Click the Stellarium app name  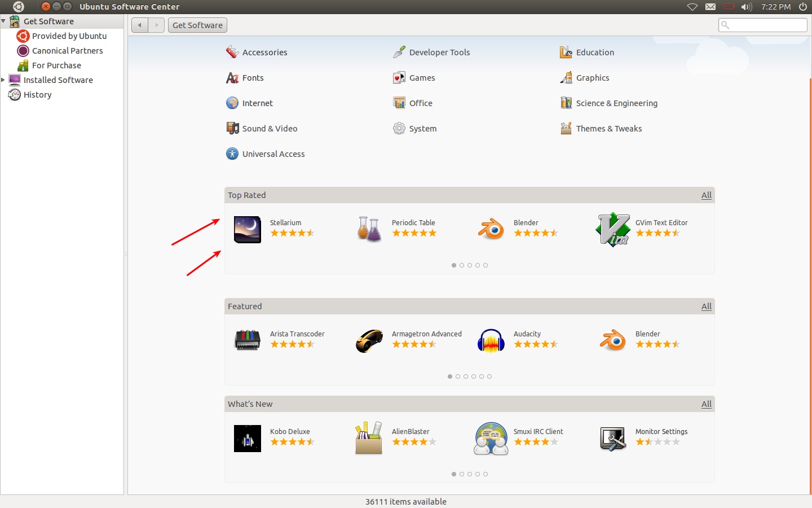click(x=285, y=222)
